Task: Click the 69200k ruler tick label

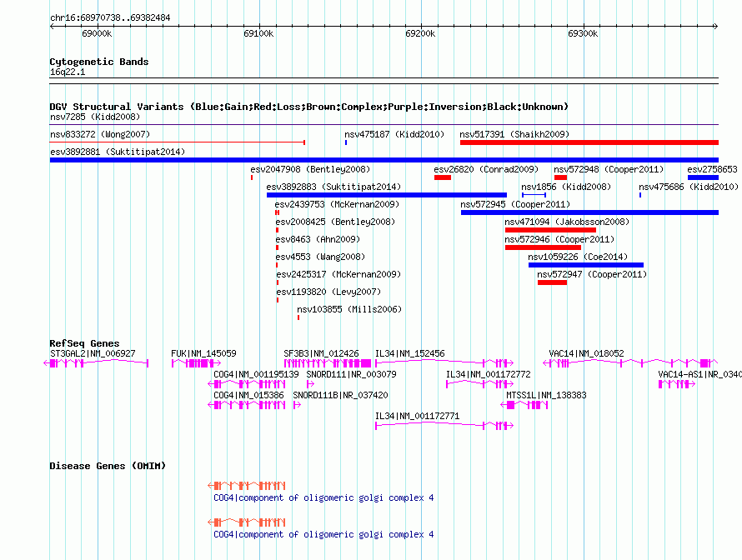Action: 420,33
